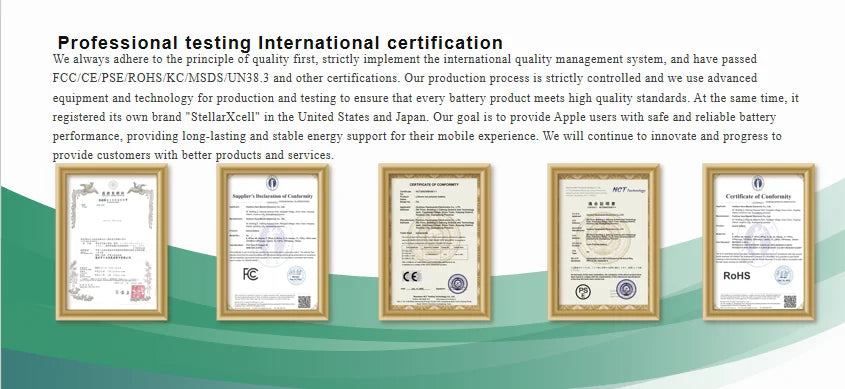The width and height of the screenshot is (845, 389).
Task: Click the "Supplier's Declaration of Conformity" title
Action: tap(272, 196)
